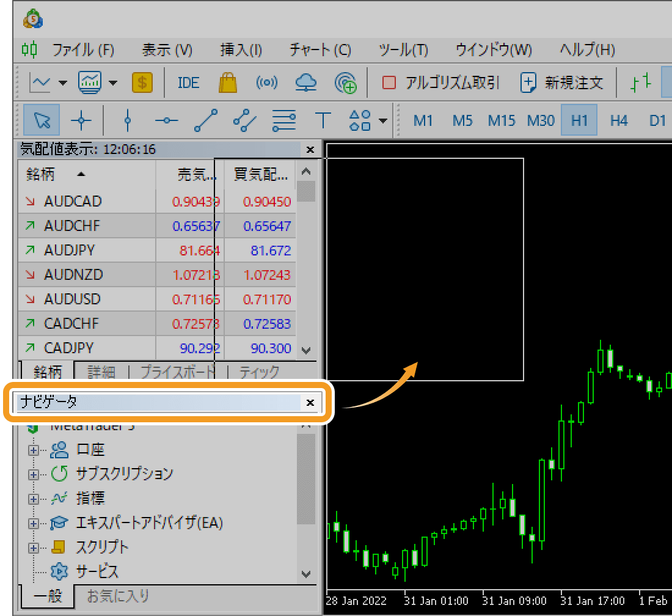Select the CADJPY symbol row
This screenshot has height=616, width=672.
[157, 348]
